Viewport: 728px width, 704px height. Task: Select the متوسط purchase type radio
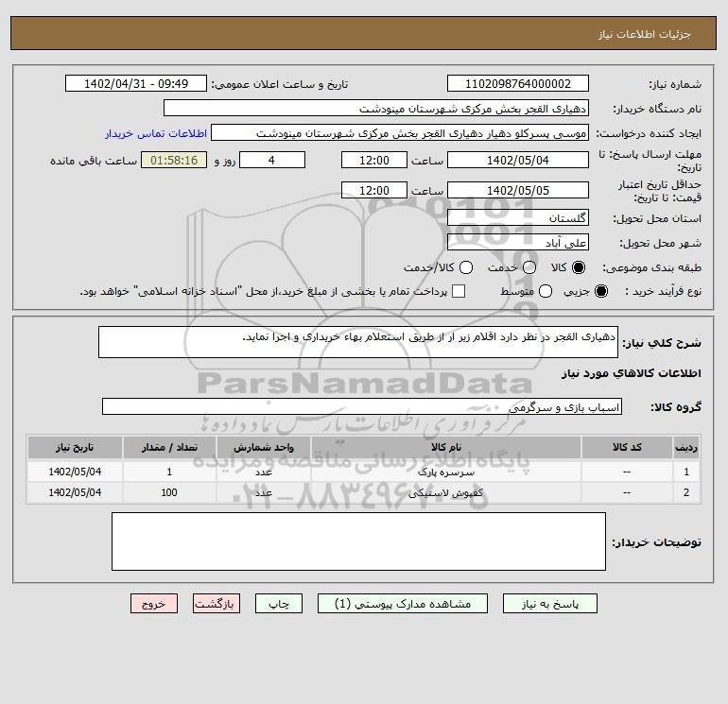pyautogui.click(x=546, y=291)
